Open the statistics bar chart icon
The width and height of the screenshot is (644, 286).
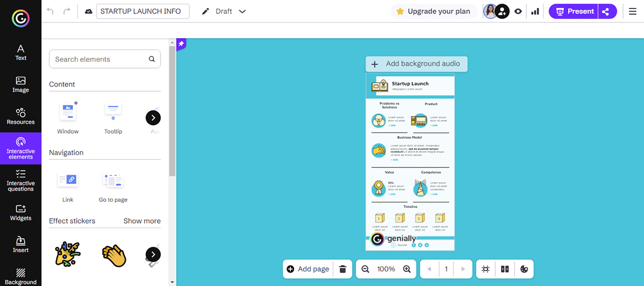point(535,11)
